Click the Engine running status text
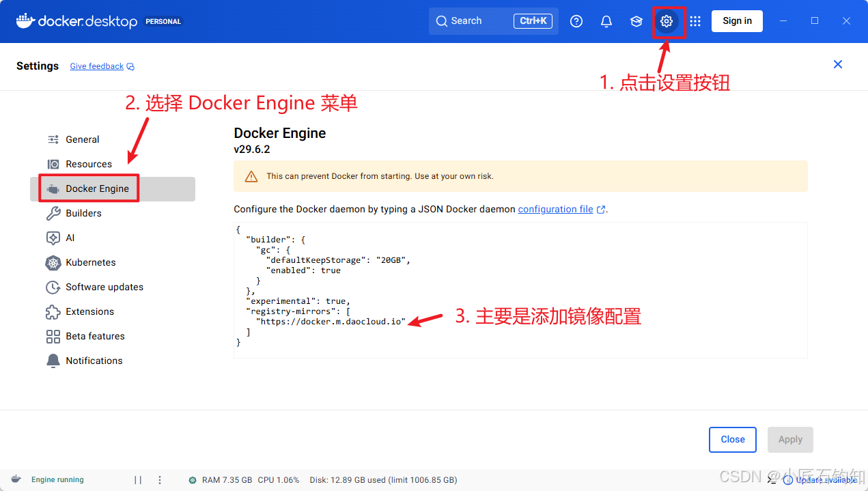Image resolution: width=868 pixels, height=491 pixels. click(57, 480)
